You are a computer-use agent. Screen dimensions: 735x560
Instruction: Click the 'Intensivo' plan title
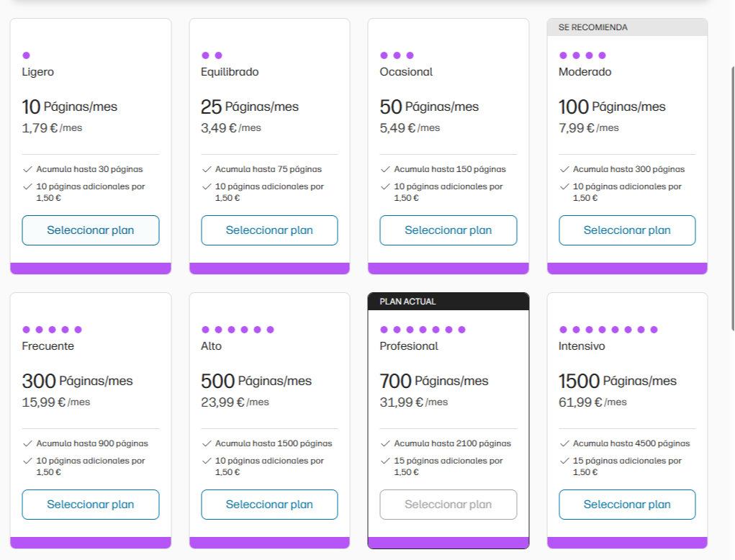tap(582, 346)
